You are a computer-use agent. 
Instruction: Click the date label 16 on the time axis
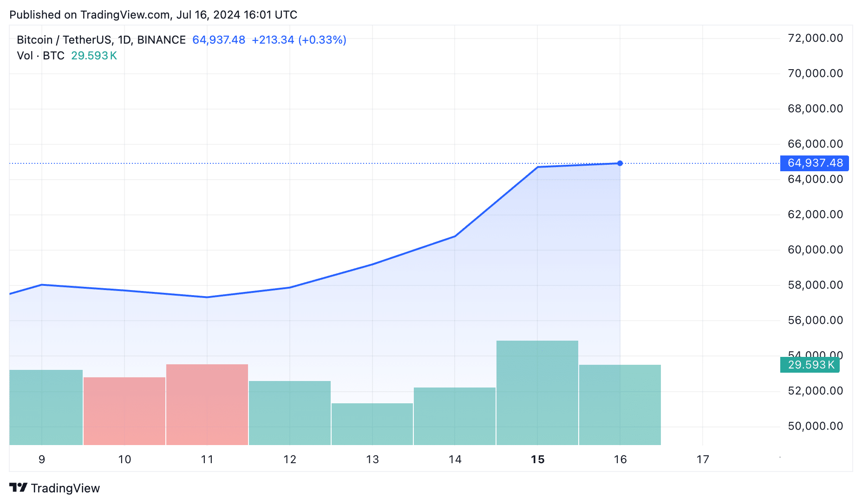(620, 459)
